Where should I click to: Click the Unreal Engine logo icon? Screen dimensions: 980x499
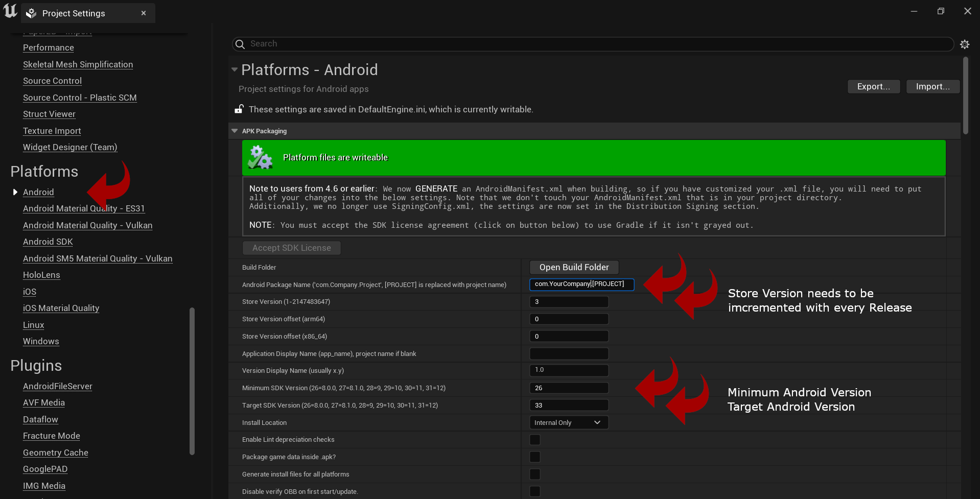(10, 11)
